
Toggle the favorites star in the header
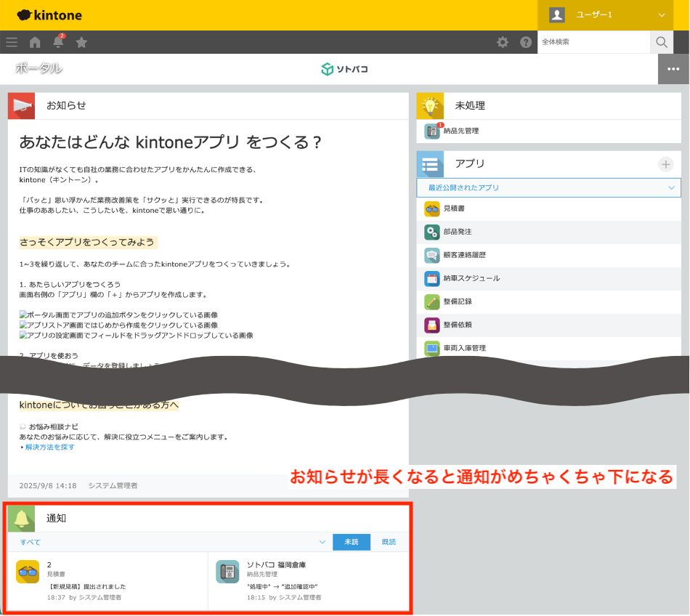[x=81, y=42]
